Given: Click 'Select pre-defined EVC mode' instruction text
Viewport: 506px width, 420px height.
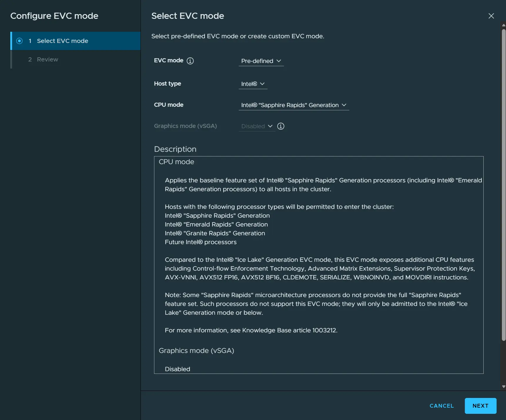Looking at the screenshot, I should [238, 36].
